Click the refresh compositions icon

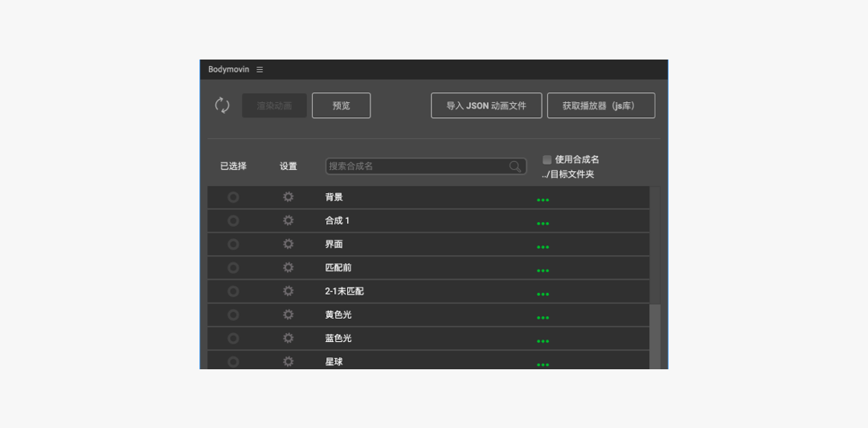(222, 105)
